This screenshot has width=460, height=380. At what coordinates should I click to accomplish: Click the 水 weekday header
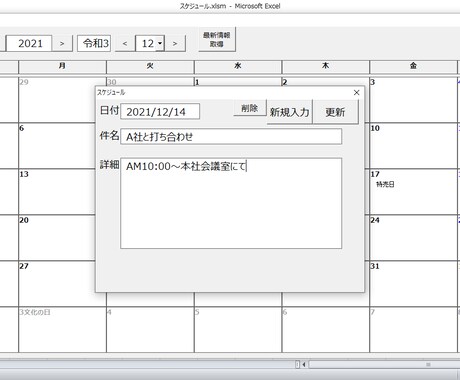238,67
